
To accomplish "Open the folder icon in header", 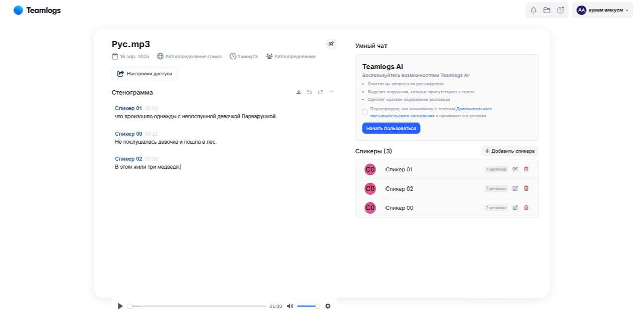I will (x=547, y=10).
